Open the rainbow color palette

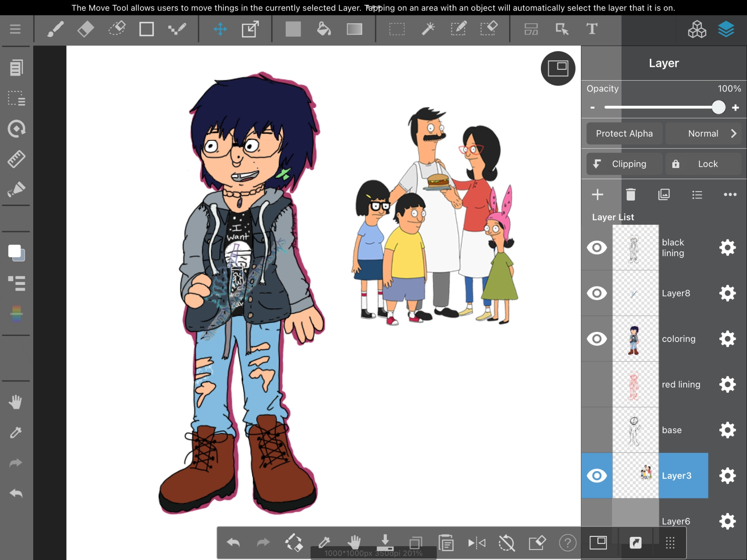pyautogui.click(x=16, y=314)
